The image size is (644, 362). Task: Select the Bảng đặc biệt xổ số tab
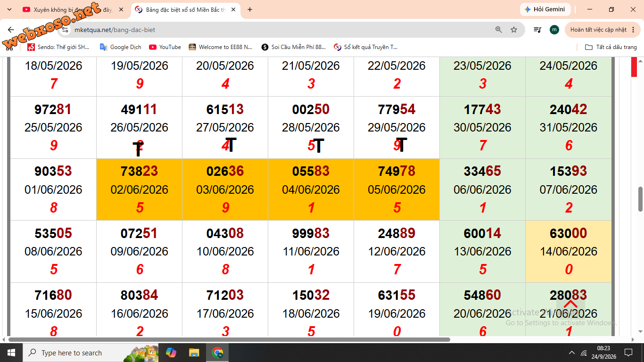pyautogui.click(x=186, y=9)
